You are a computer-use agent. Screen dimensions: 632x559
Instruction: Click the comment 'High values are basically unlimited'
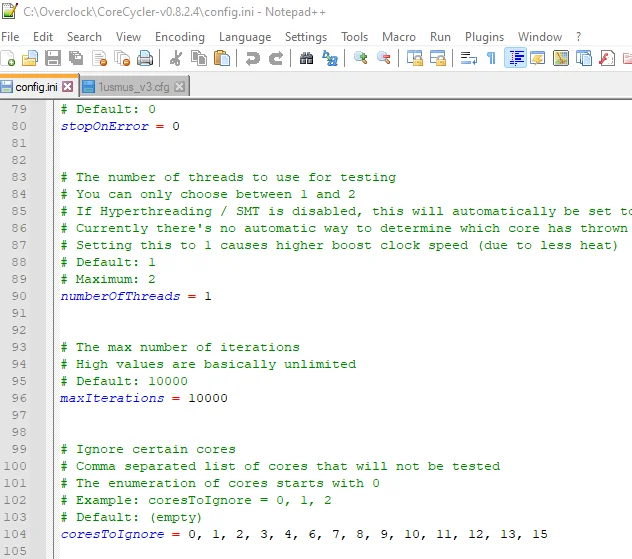216,364
